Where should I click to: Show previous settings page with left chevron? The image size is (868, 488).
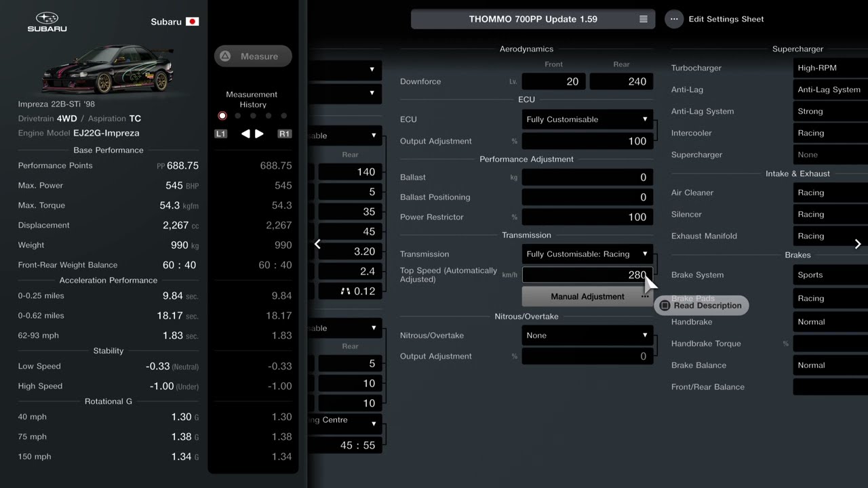tap(317, 244)
